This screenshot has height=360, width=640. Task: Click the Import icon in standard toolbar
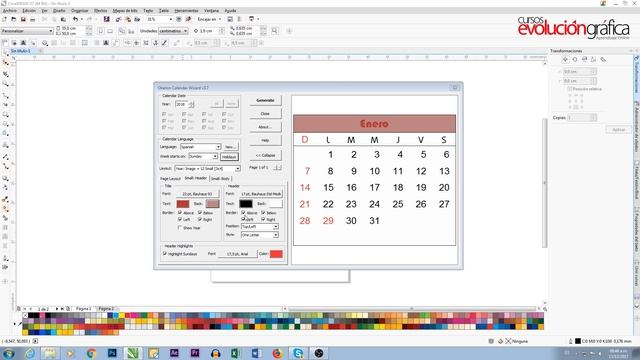(118, 19)
